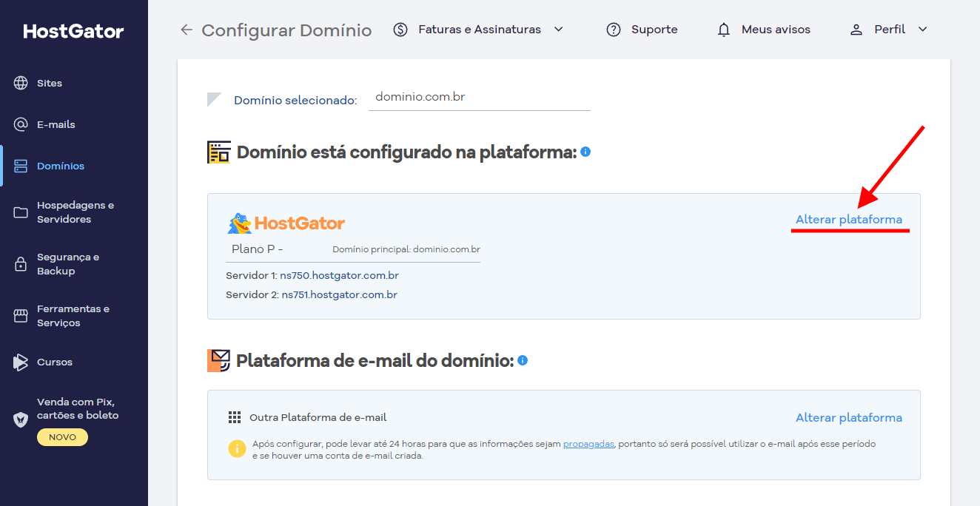The height and width of the screenshot is (506, 980).
Task: Click the Sites globe icon
Action: (21, 83)
